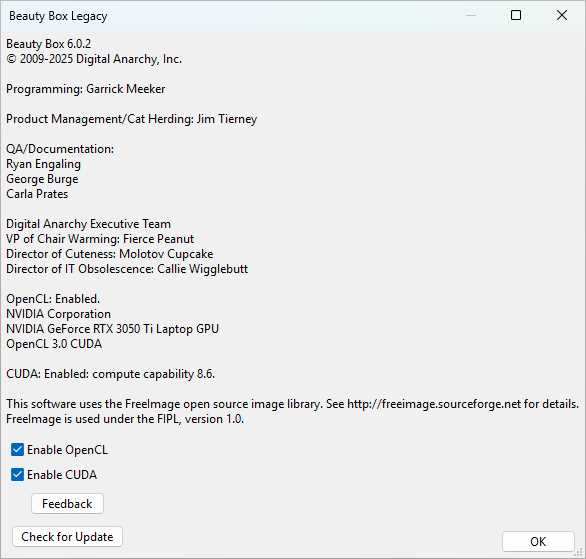Confirm the dialog with OK
The width and height of the screenshot is (586, 559).
tap(538, 541)
